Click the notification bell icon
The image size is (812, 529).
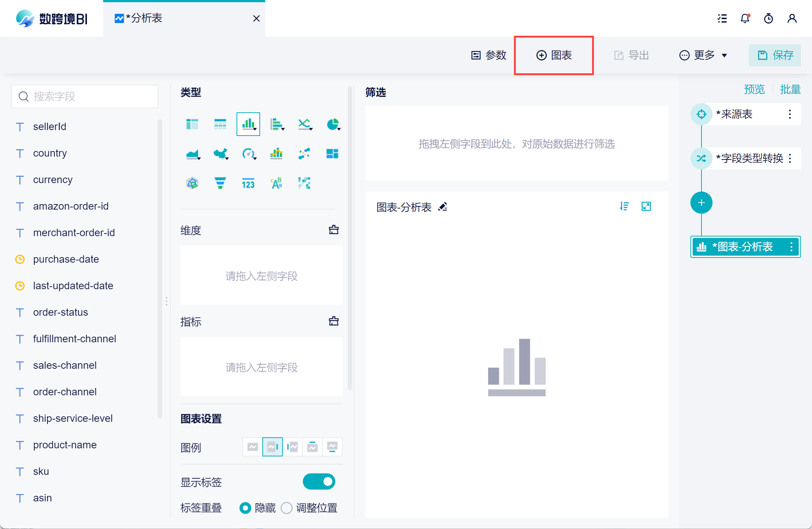[745, 18]
